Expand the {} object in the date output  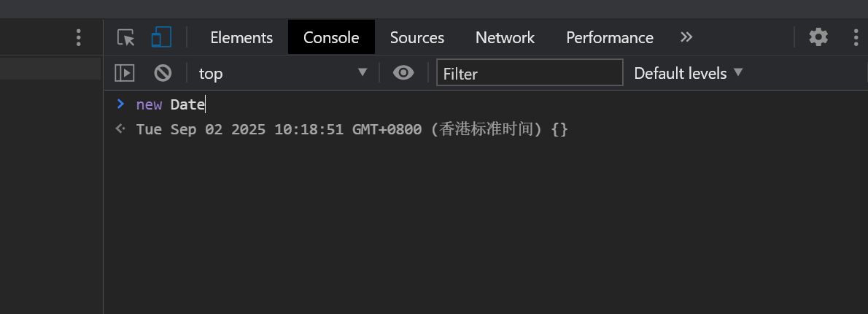pyautogui.click(x=559, y=129)
